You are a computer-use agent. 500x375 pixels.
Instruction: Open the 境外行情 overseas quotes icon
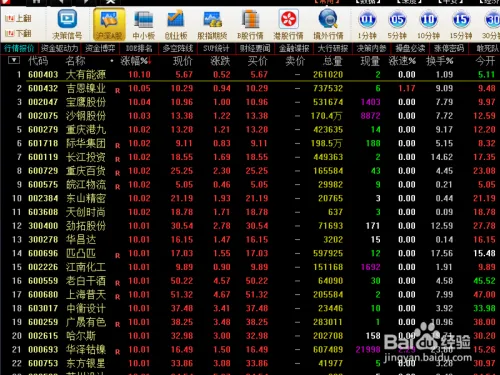coord(328,24)
